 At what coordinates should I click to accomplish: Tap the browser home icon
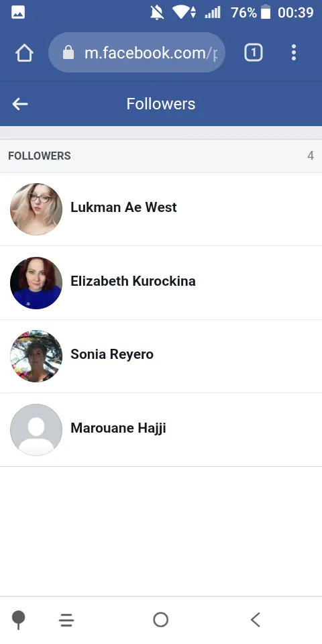coord(24,53)
